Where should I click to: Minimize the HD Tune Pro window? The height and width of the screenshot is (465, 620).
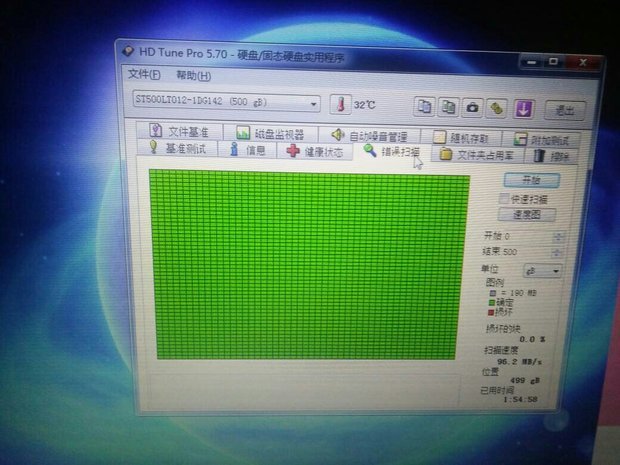click(x=532, y=62)
